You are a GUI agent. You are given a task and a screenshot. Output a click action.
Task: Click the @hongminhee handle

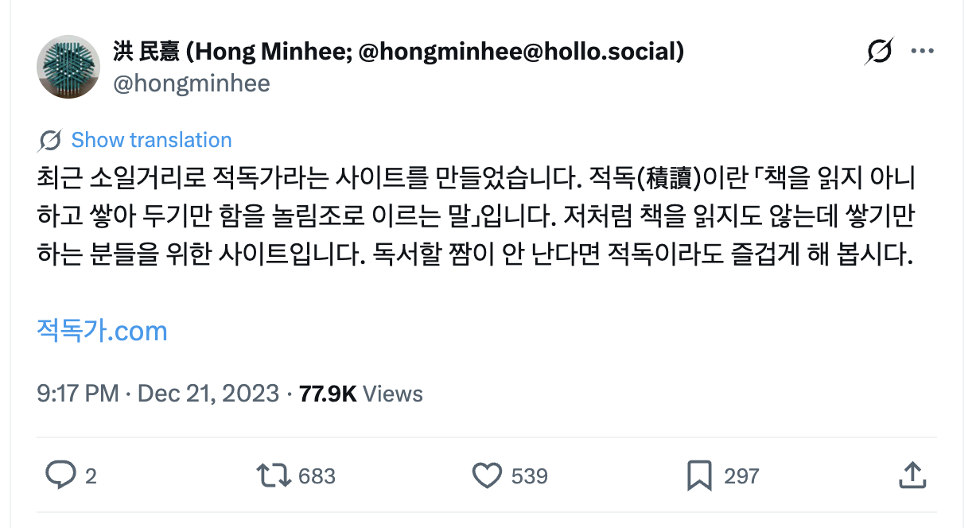pyautogui.click(x=191, y=83)
